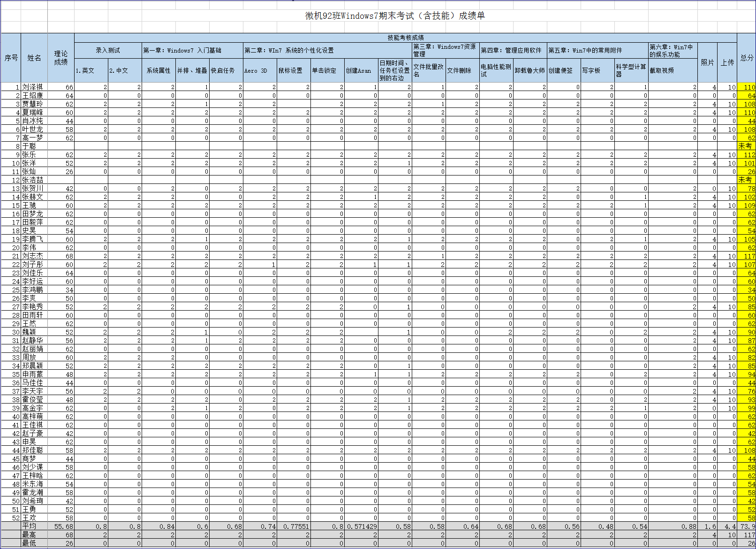Click the 创建Asan sub-header
This screenshot has height=549, width=756.
[361, 70]
